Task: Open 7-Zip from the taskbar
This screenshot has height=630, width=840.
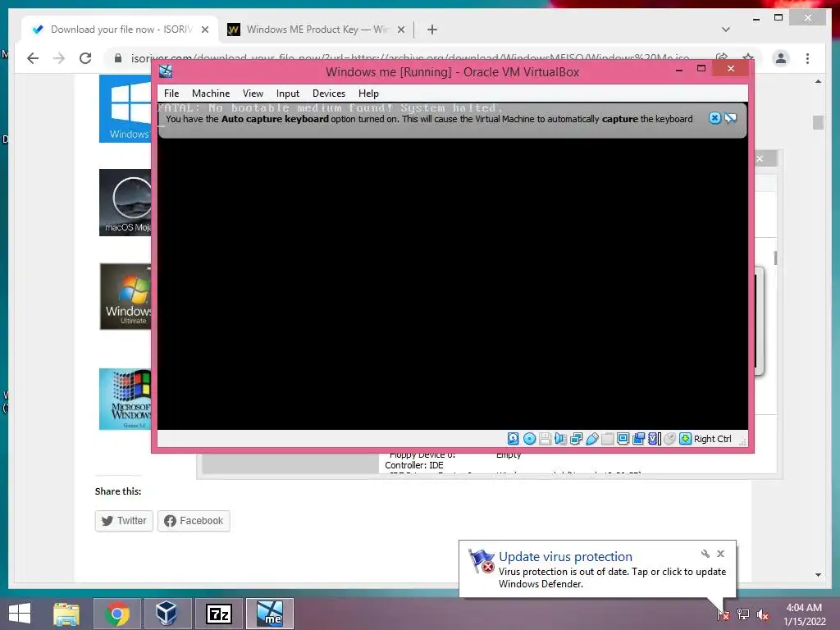Action: click(218, 614)
